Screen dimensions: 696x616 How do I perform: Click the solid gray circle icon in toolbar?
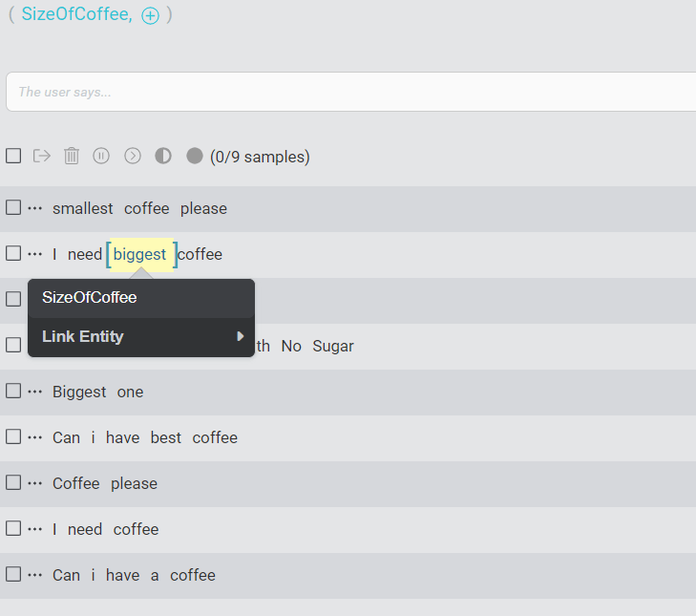click(x=195, y=156)
